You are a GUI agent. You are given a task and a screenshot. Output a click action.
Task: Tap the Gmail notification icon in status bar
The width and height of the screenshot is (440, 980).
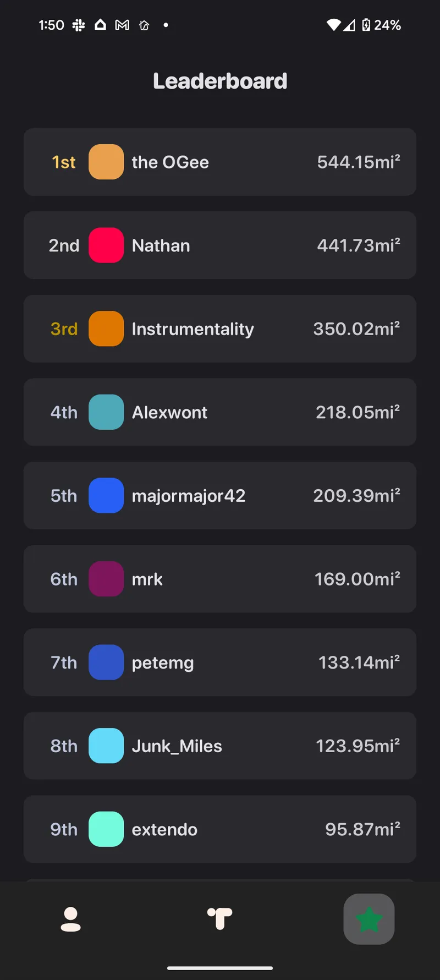(122, 25)
